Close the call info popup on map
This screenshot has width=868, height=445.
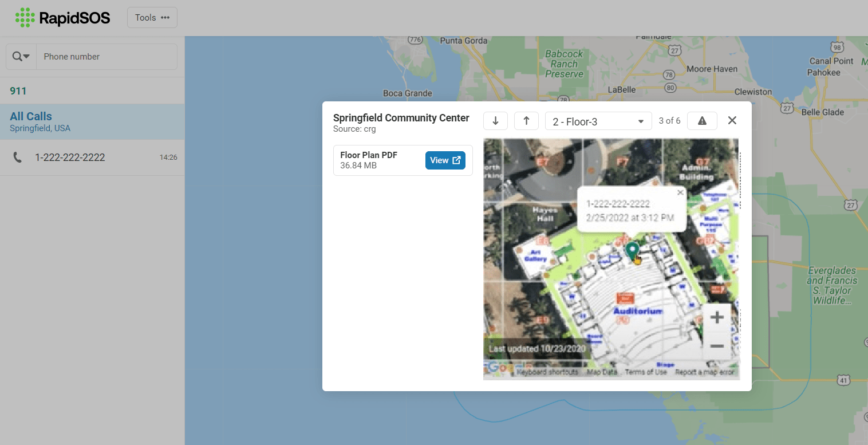click(680, 193)
